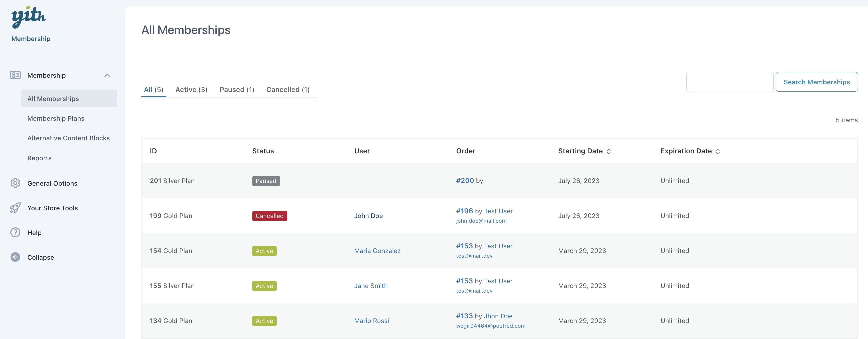Open Alternative Content Blocks page
This screenshot has height=339, width=868.
click(68, 138)
